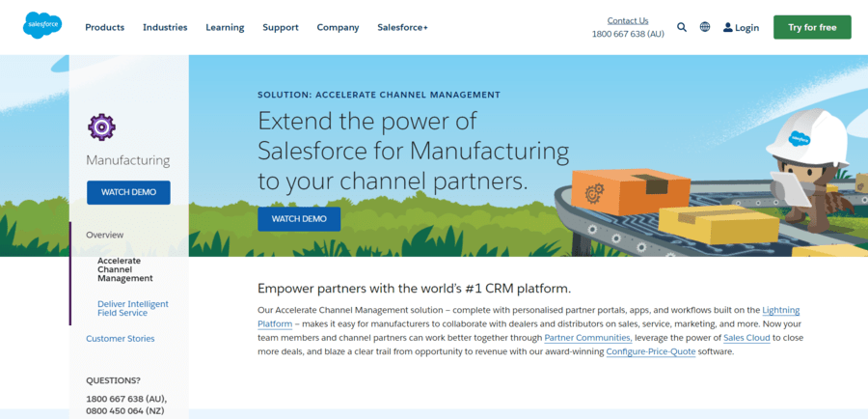Follow the Configure-Price-Quote link

pos(650,351)
